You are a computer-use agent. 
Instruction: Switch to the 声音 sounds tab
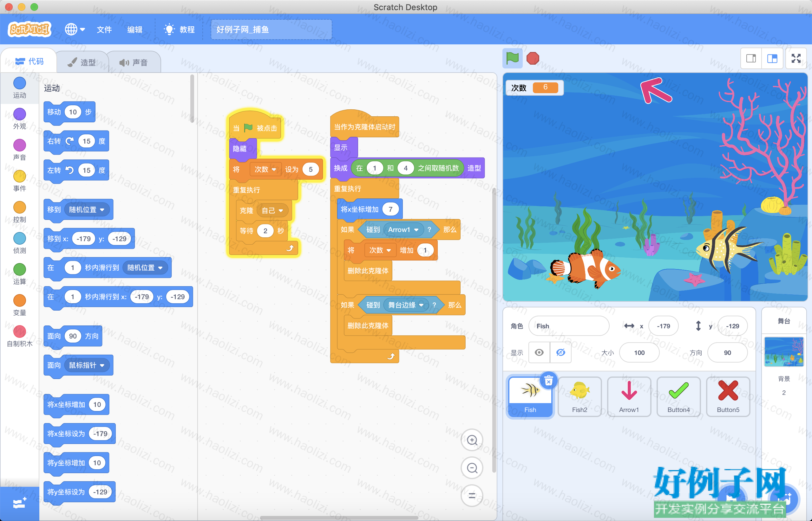134,62
